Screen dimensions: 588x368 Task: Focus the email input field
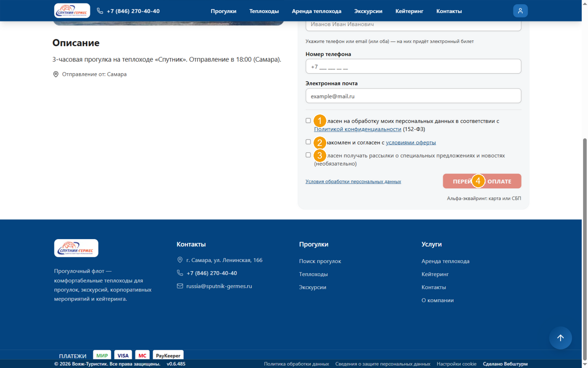[413, 96]
